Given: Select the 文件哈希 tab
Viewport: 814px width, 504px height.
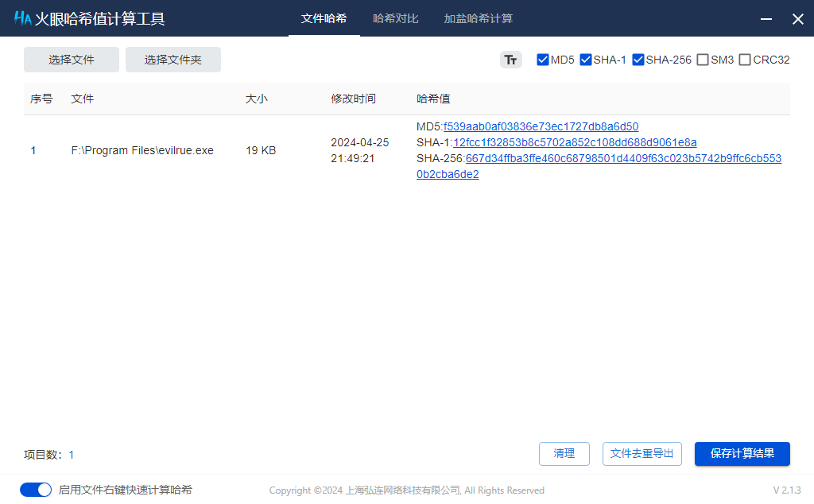Looking at the screenshot, I should [324, 18].
